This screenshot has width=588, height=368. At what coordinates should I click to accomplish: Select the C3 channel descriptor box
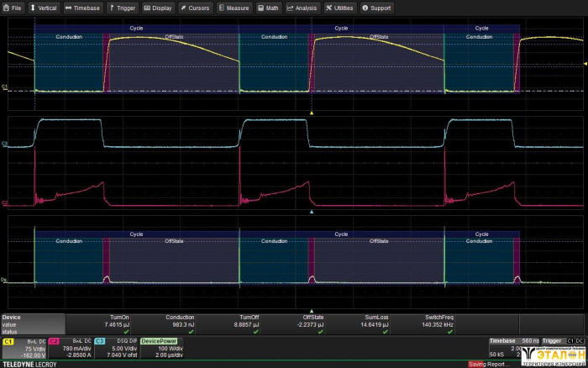click(x=115, y=349)
